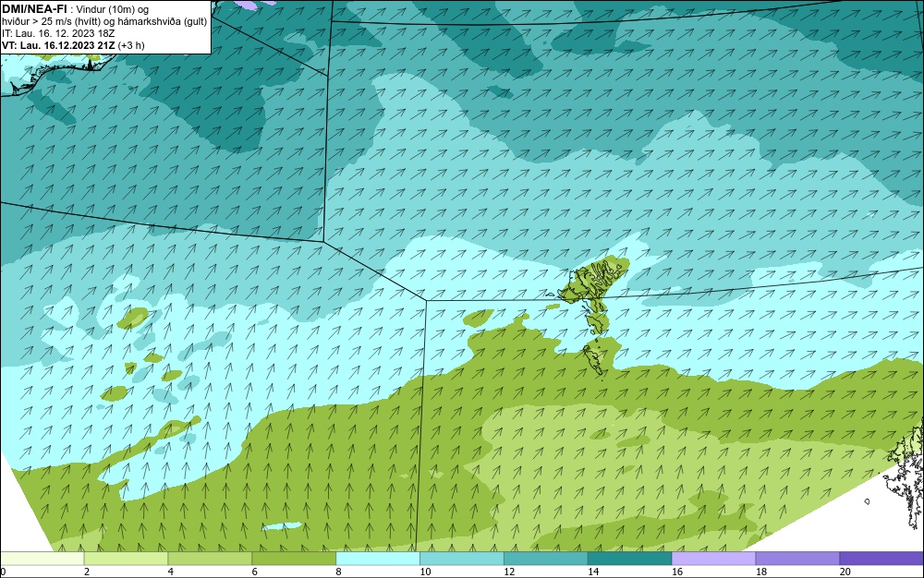The height and width of the screenshot is (578, 924).
Task: Click the small isolated island outline near Shetland
Action: pyautogui.click(x=867, y=501)
